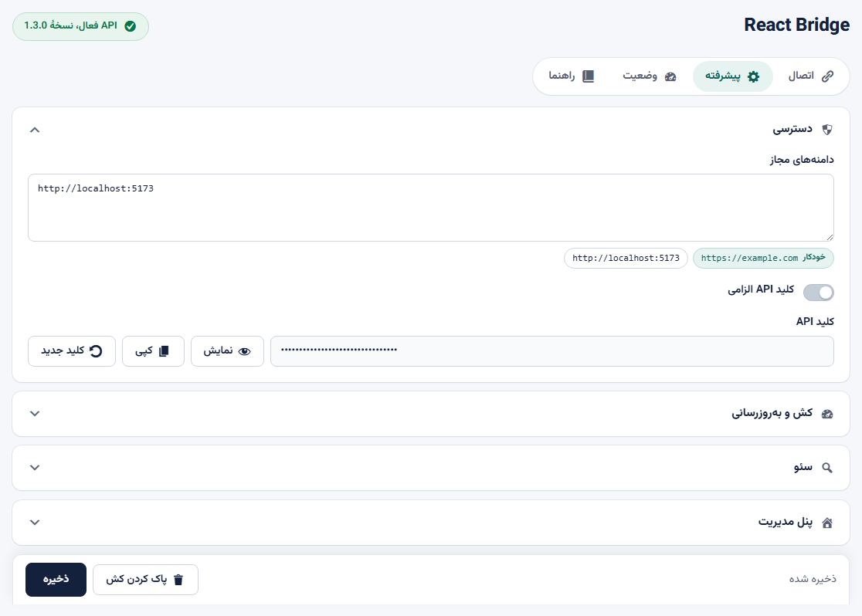Click the magnifier icon beside سئو

826,468
